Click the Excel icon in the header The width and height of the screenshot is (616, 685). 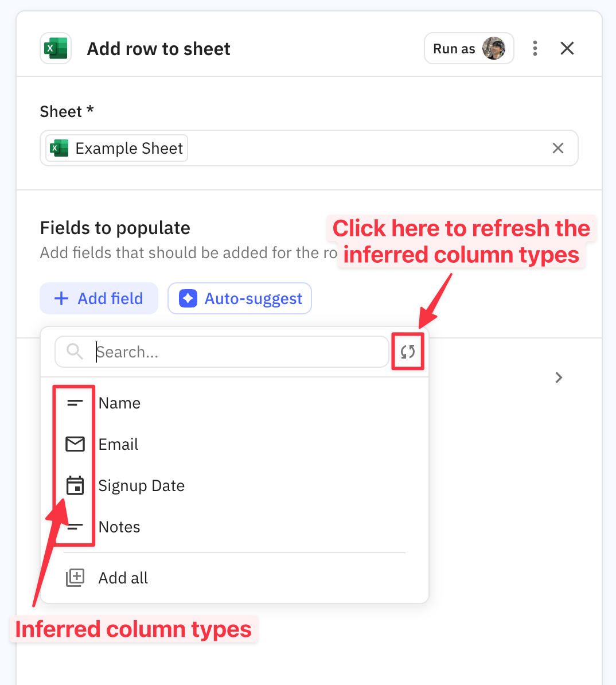(56, 49)
